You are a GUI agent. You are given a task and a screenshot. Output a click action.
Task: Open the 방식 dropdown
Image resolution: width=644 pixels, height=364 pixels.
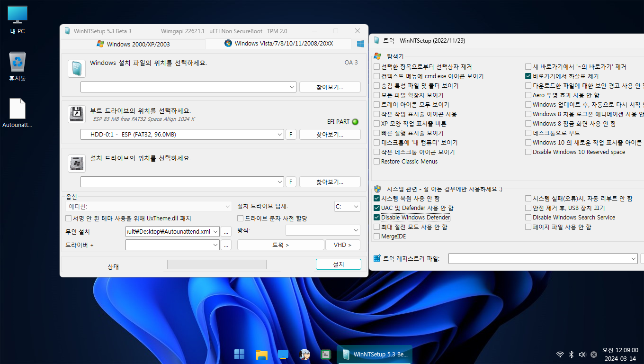coord(323,230)
